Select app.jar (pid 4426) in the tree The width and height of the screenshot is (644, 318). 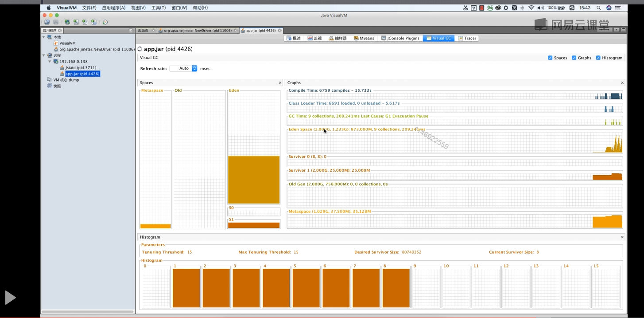(82, 74)
